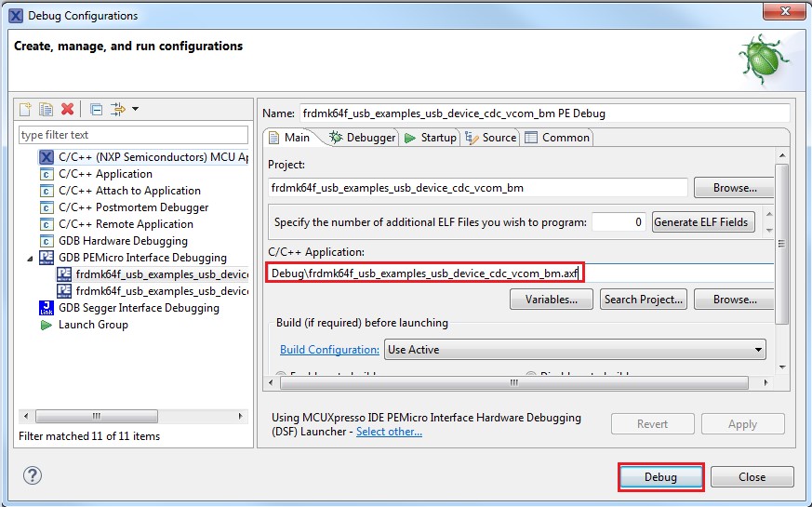Switch to the Main tab
Image resolution: width=812 pixels, height=507 pixels.
click(x=291, y=138)
